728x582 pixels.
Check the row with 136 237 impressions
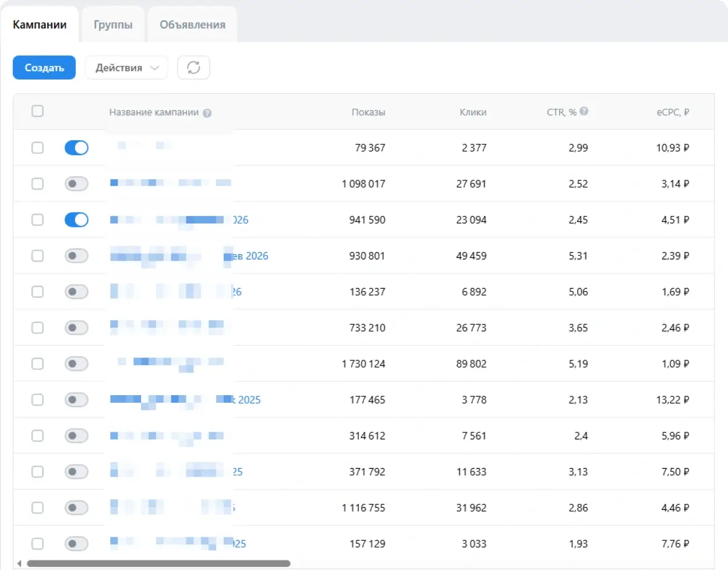click(37, 292)
